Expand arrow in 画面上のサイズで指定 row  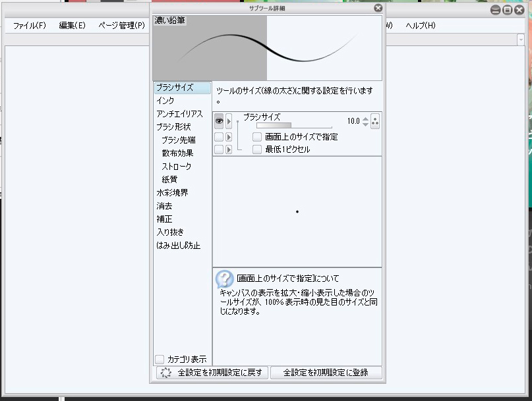click(229, 137)
